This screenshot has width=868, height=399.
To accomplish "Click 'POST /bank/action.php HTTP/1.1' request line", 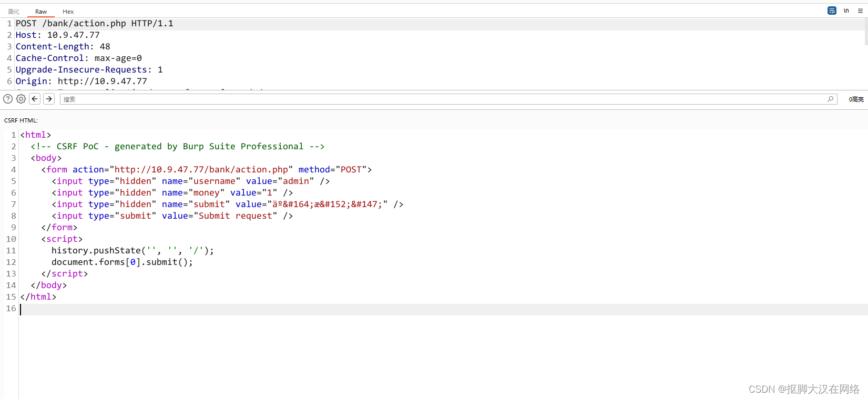I will [x=95, y=24].
